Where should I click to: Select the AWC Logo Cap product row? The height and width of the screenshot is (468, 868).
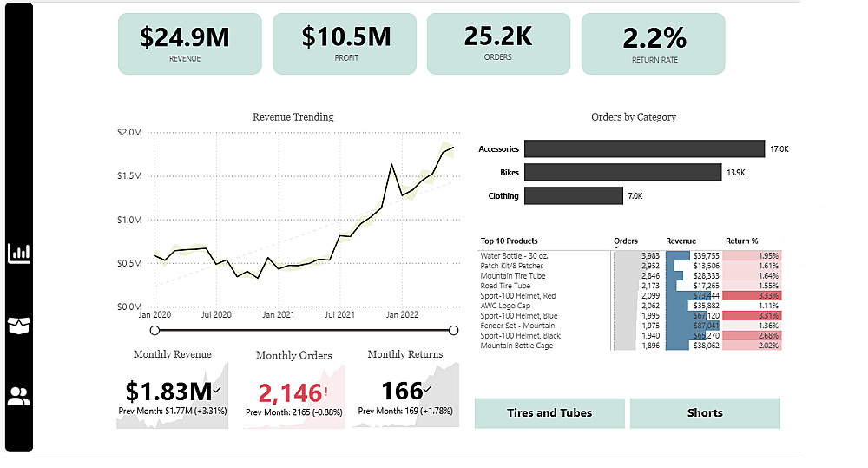pos(545,306)
